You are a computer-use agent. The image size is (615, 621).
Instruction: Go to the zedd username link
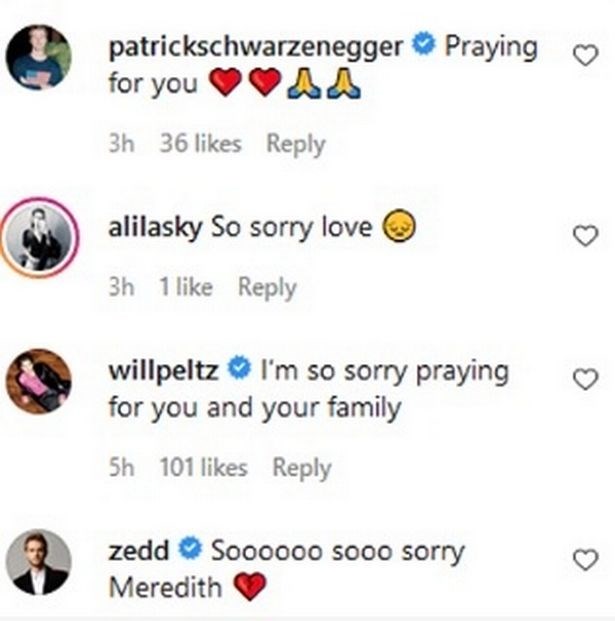click(136, 550)
